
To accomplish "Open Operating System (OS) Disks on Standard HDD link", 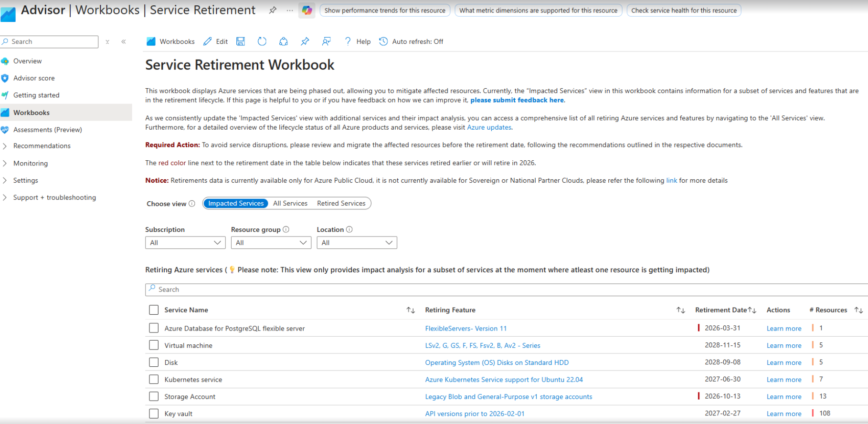I will point(497,363).
